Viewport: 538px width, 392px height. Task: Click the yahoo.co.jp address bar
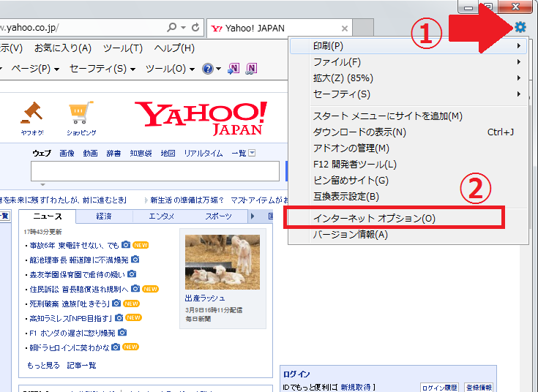[82, 28]
